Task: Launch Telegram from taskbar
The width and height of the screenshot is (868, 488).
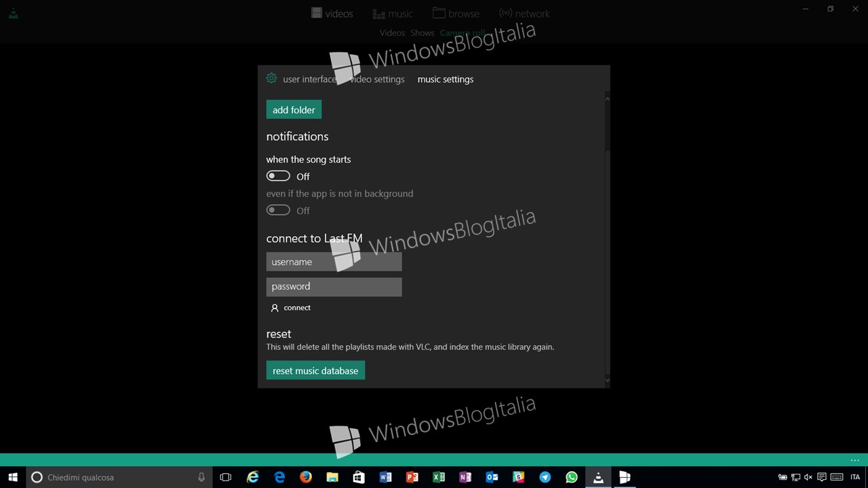Action: point(545,477)
